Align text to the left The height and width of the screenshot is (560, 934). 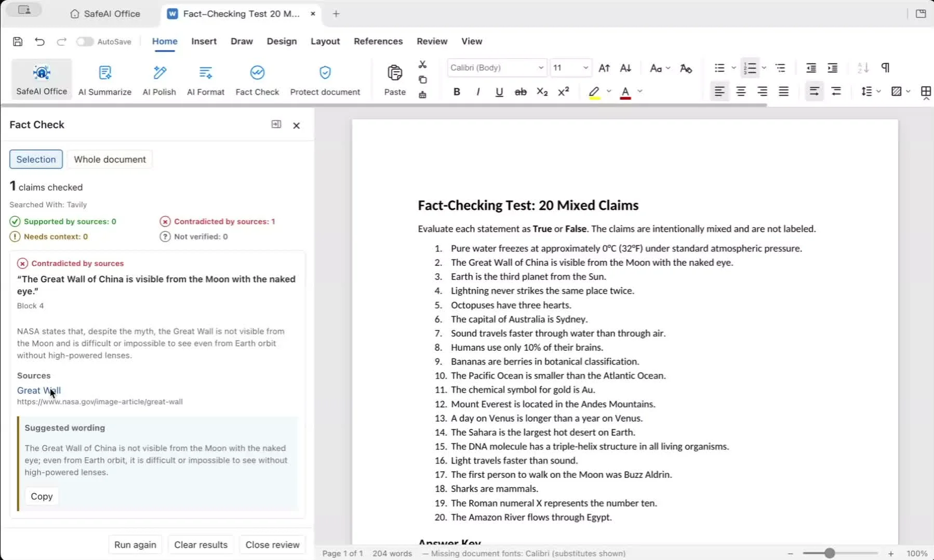719,92
